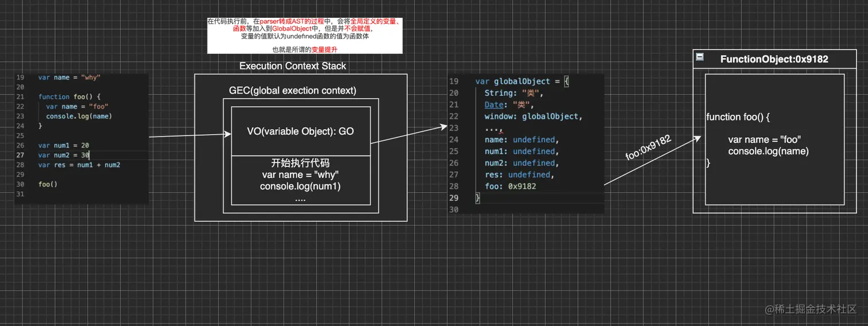The width and height of the screenshot is (868, 326).
Task: Click var globalObject = { line
Action: click(522, 81)
